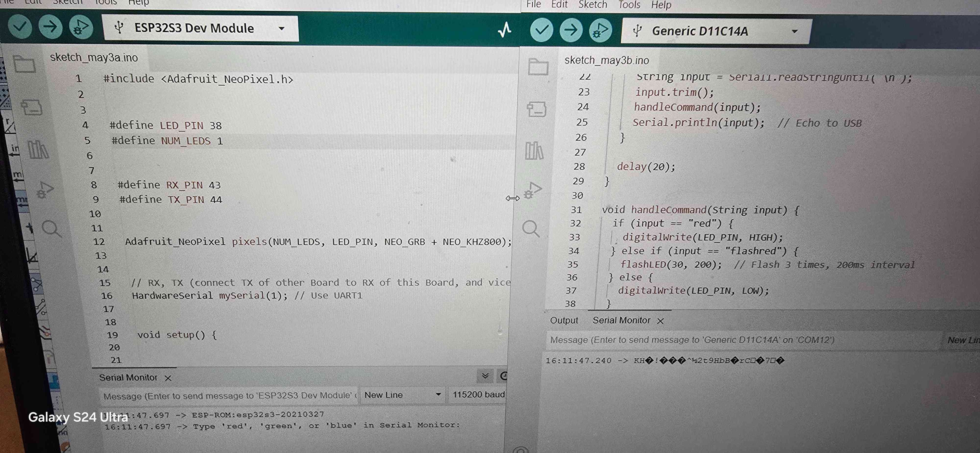The height and width of the screenshot is (453, 980).
Task: Open Serial Plotter in ESP32S3 window
Action: point(504,29)
